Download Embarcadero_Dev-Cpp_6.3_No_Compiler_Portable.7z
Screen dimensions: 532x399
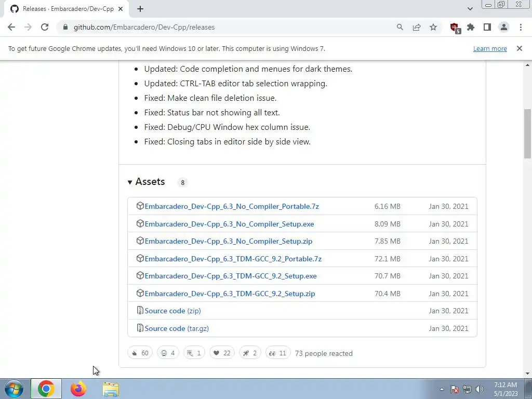[x=232, y=206]
